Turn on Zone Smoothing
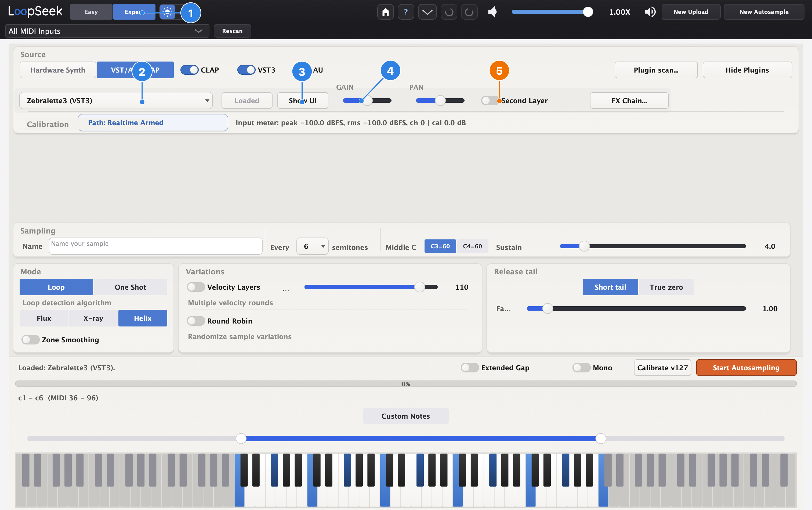The image size is (812, 510). click(x=30, y=340)
